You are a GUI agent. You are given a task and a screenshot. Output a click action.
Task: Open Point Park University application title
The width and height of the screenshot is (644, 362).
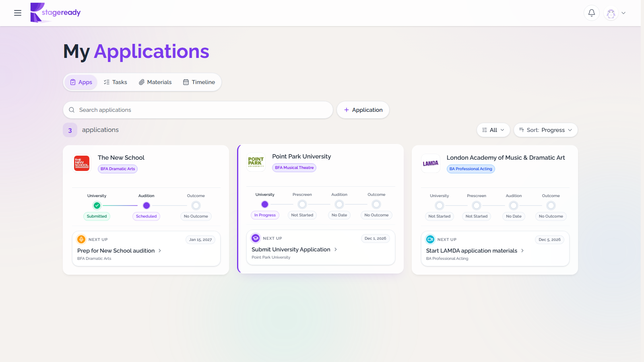[x=301, y=156]
